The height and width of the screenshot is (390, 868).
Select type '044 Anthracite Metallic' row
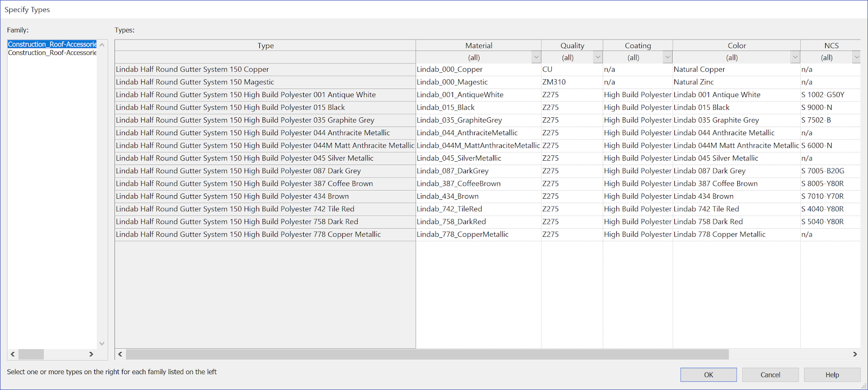[265, 133]
